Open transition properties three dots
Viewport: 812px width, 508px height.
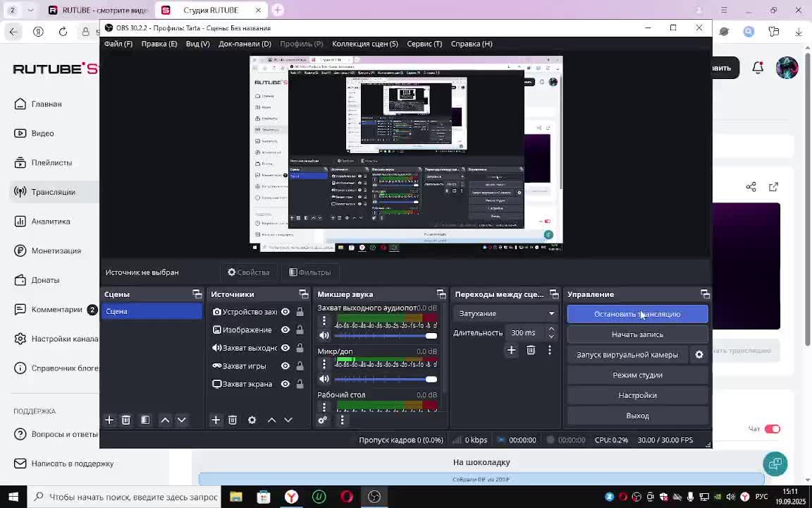click(550, 351)
